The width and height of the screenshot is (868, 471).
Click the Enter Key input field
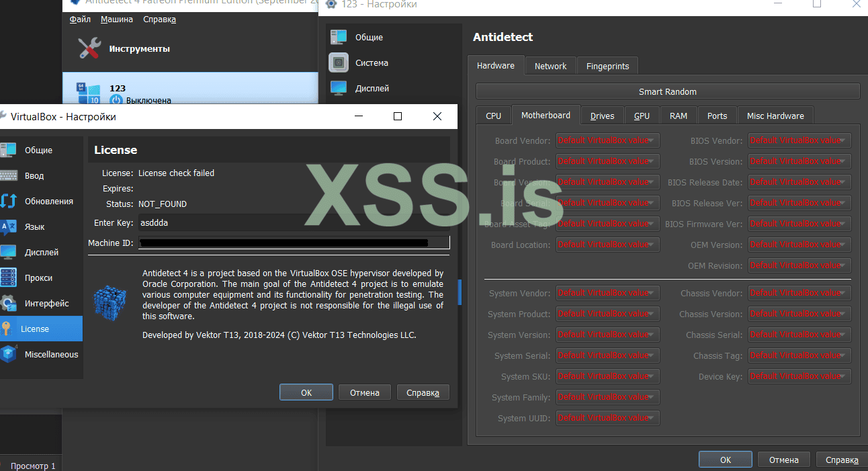coord(294,222)
